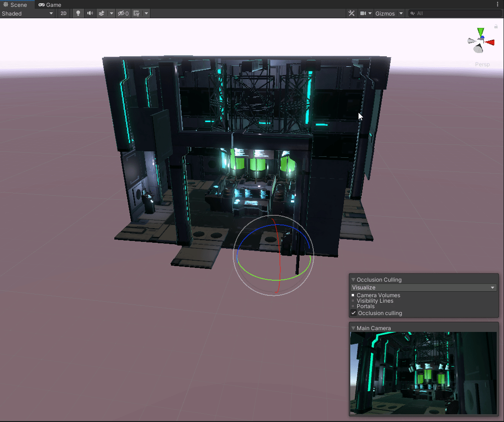This screenshot has width=504, height=422.
Task: Toggle scene lighting lightbulb icon
Action: point(78,14)
